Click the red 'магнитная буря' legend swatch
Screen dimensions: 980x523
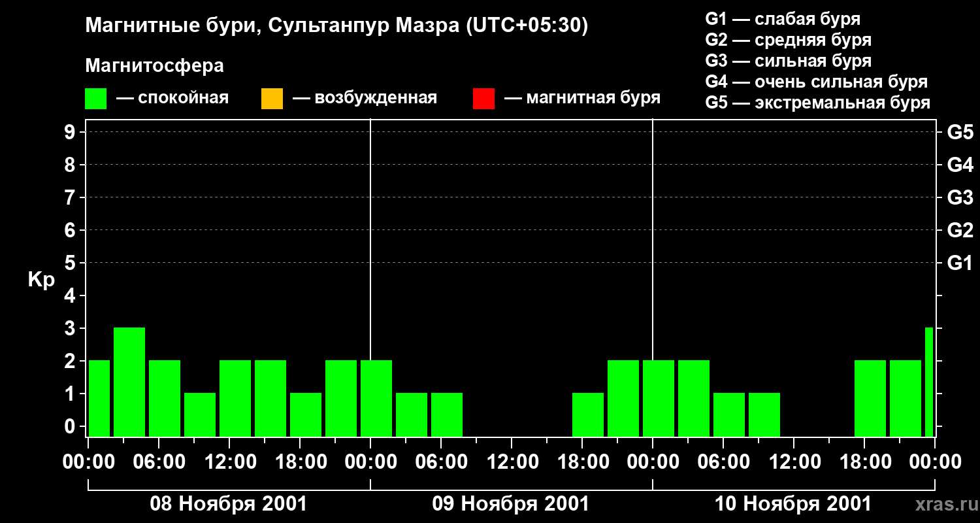click(x=483, y=99)
